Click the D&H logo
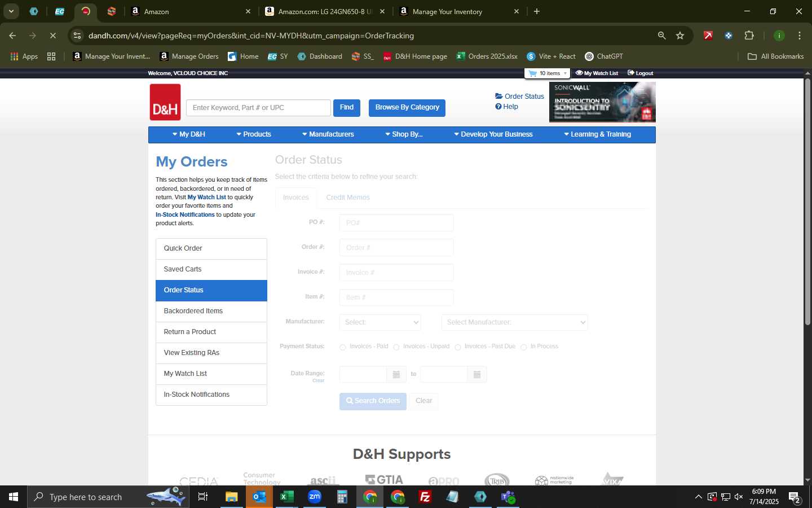The height and width of the screenshot is (508, 812). pos(165,102)
